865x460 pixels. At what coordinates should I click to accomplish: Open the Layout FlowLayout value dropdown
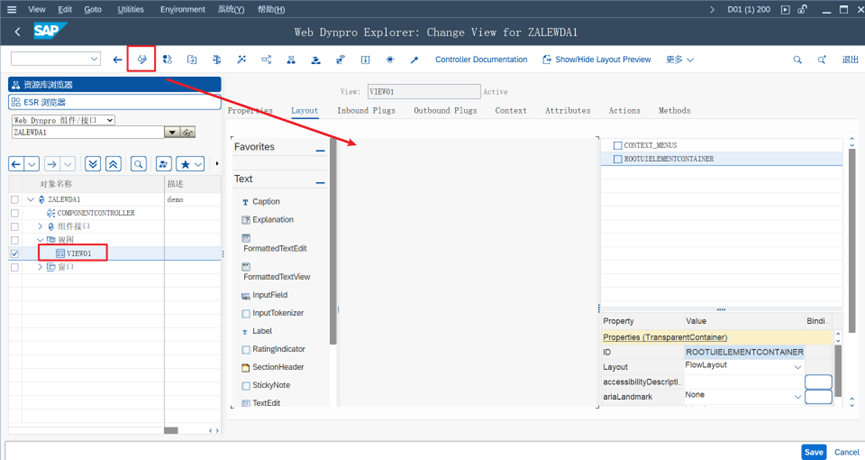[798, 367]
